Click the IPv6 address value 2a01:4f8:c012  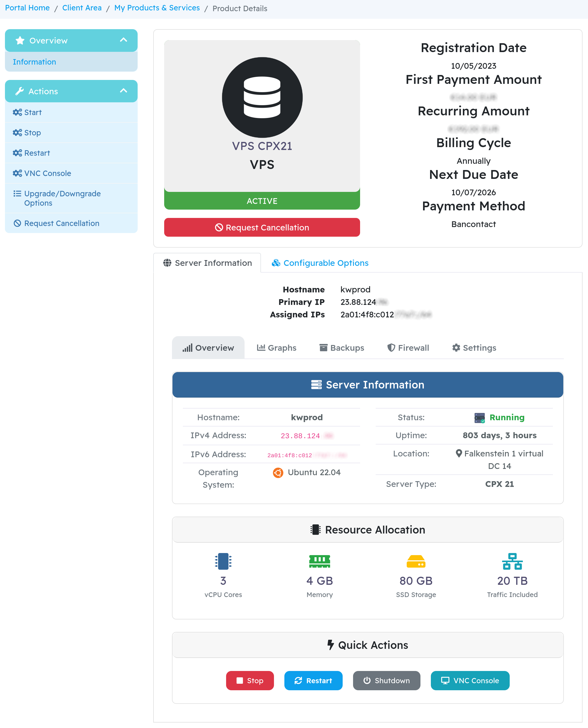[290, 455]
